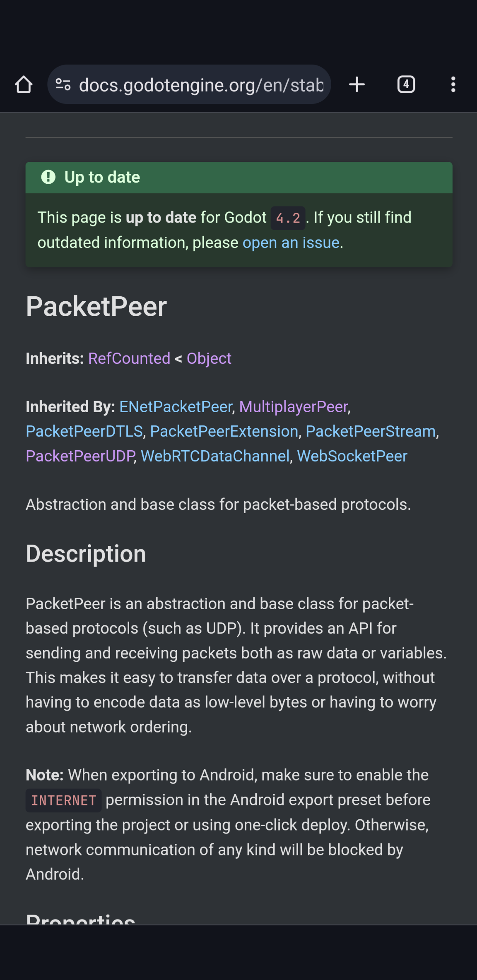477x980 pixels.
Task: Open the browser three-dot menu
Action: [x=453, y=85]
